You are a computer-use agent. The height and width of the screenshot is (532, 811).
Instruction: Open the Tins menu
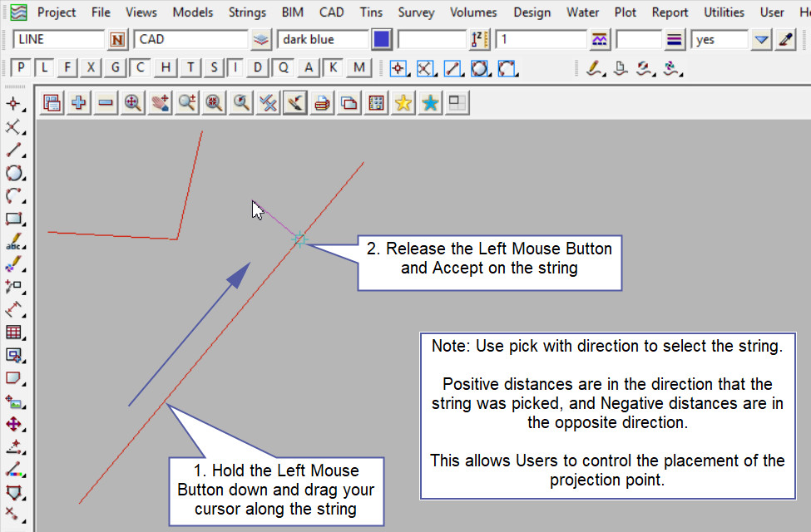371,12
